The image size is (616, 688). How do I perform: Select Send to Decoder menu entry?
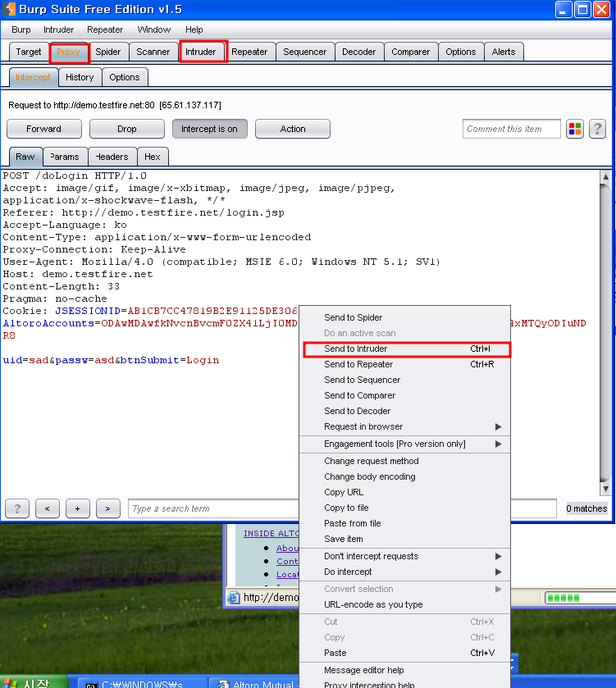pyautogui.click(x=404, y=411)
